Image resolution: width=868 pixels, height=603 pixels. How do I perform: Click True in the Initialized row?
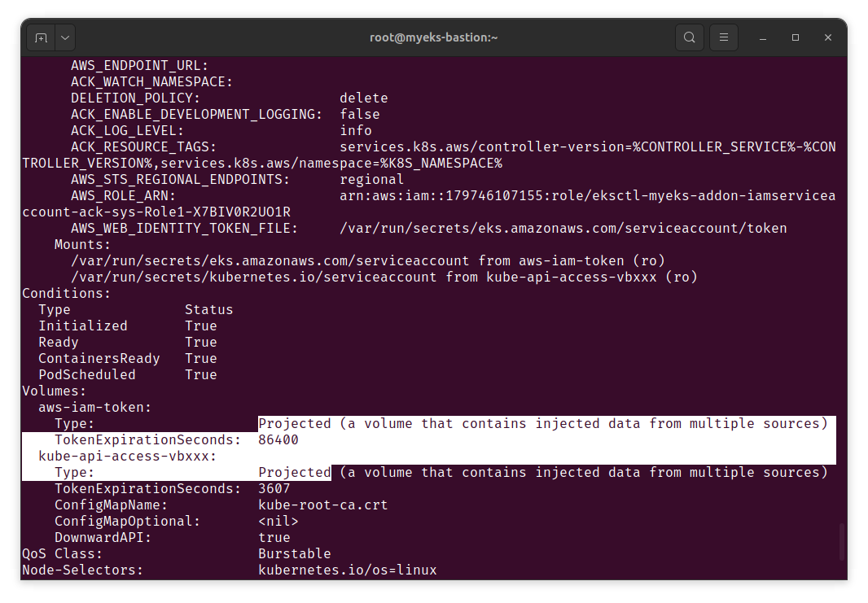tap(201, 326)
